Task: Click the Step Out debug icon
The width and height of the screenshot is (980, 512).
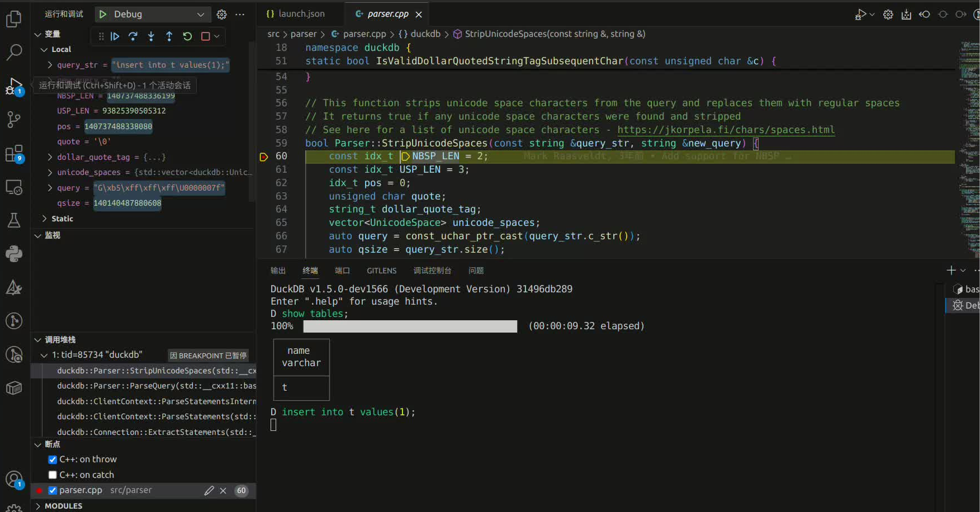Action: (169, 36)
